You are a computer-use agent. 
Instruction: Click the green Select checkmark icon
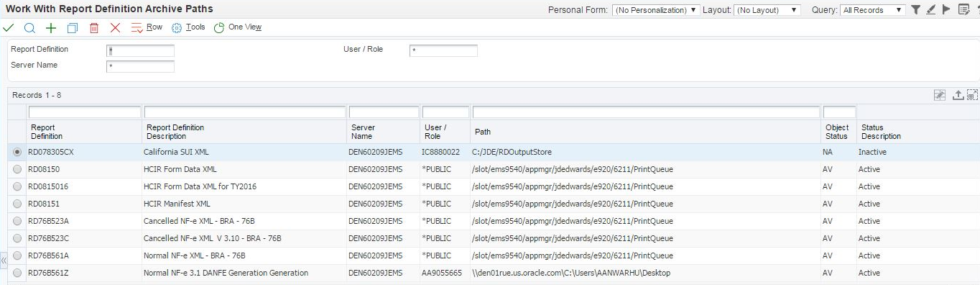[9, 28]
